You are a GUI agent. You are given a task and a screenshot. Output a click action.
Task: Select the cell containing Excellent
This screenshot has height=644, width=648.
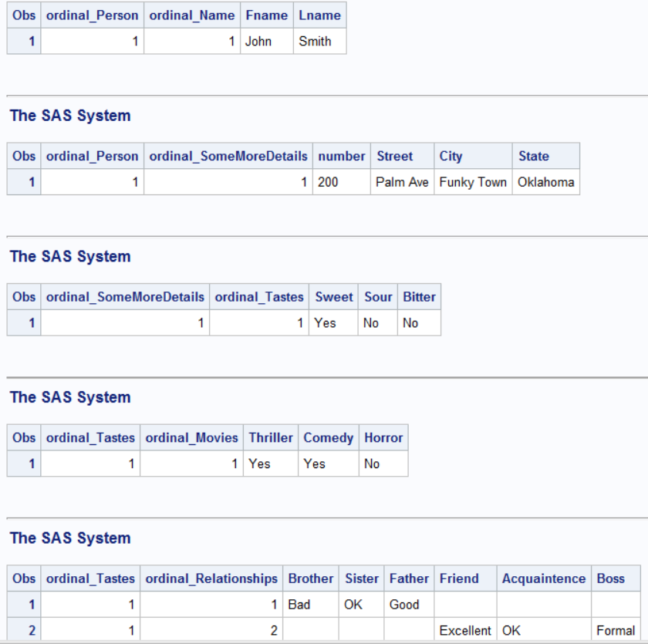[x=465, y=631]
